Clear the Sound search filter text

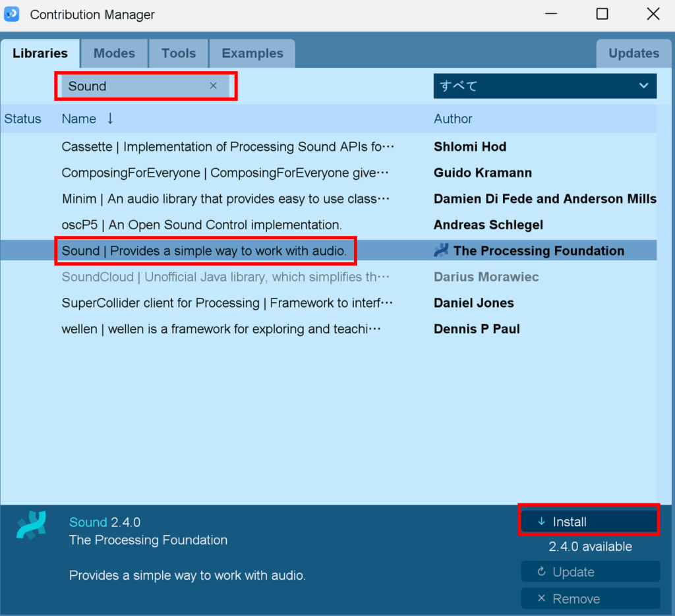click(x=213, y=86)
